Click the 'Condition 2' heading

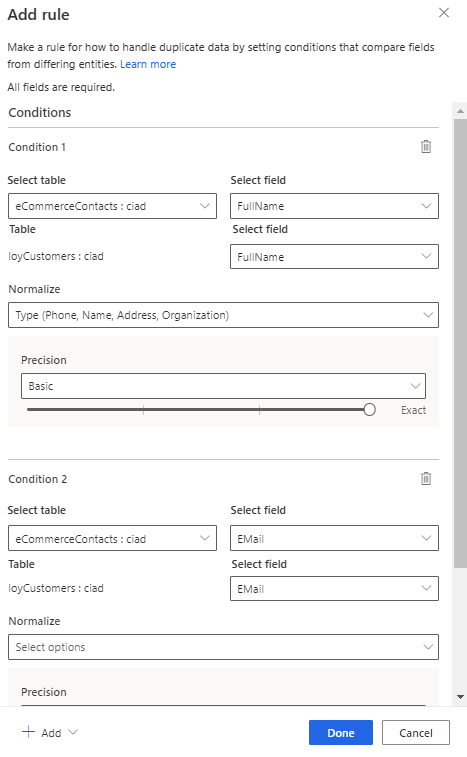(38, 479)
